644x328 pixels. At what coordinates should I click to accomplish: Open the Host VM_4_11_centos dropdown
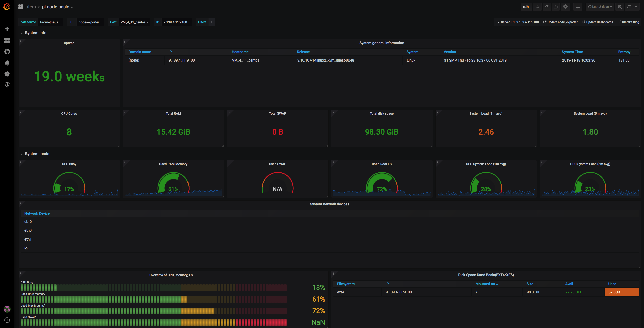click(134, 22)
